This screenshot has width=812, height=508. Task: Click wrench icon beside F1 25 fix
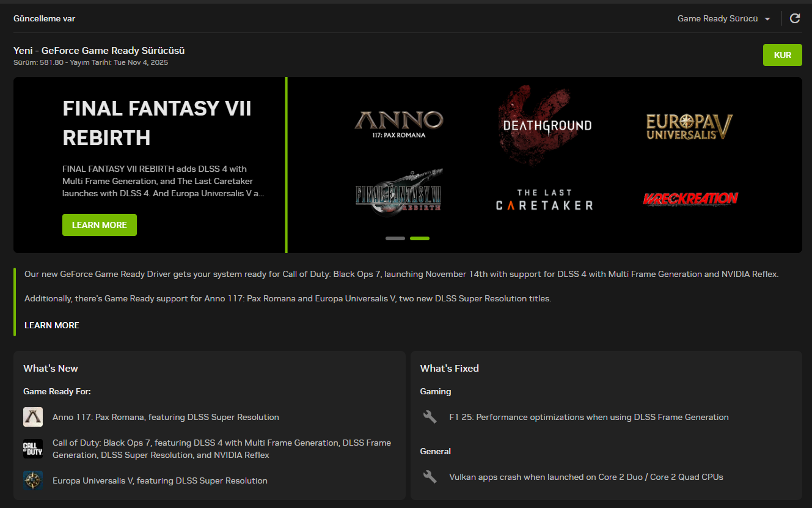point(430,417)
